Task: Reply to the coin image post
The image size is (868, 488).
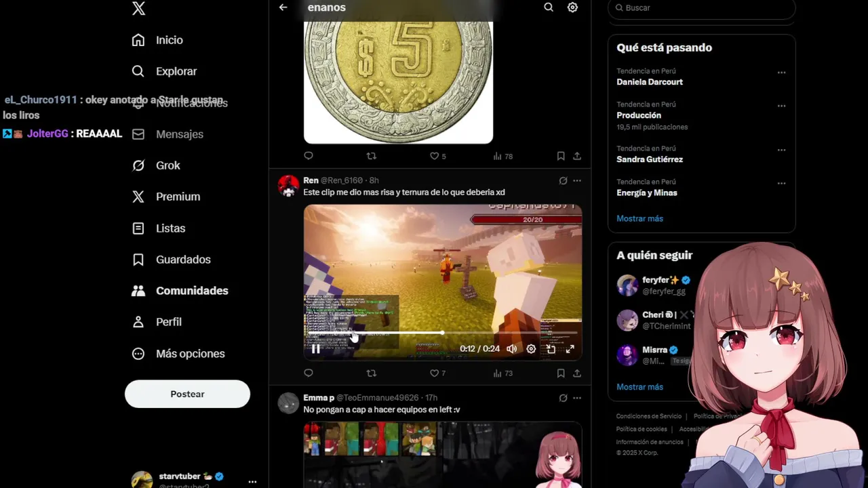Action: tap(309, 156)
